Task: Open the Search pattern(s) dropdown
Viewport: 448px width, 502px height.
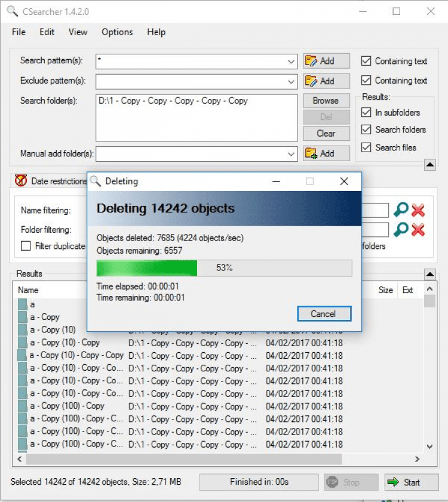Action: click(x=291, y=61)
